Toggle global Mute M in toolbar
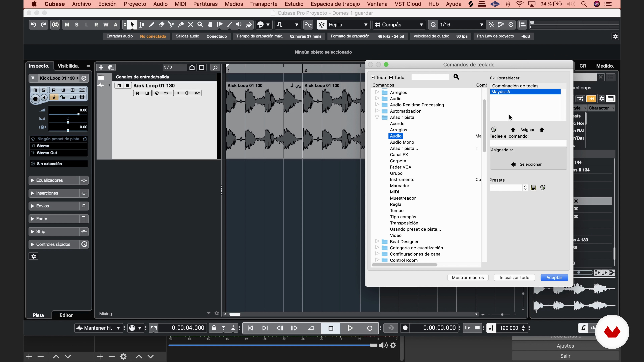The height and width of the screenshot is (362, 644). click(67, 24)
